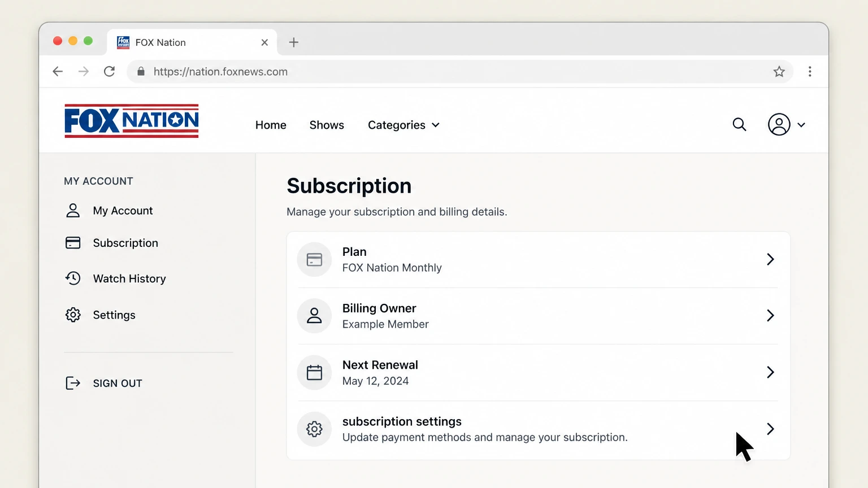Open the Billing Owner row title
The width and height of the screenshot is (868, 488).
click(379, 308)
